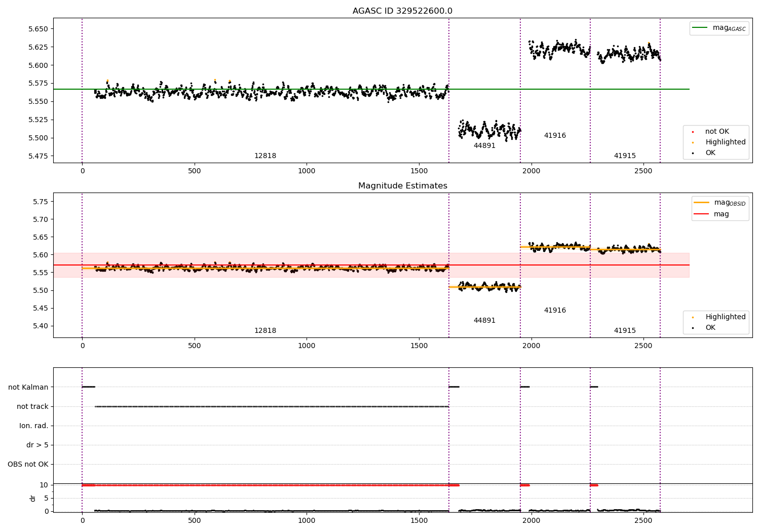Click the 12818 label in top plot
The image size is (760, 532).
tap(265, 156)
